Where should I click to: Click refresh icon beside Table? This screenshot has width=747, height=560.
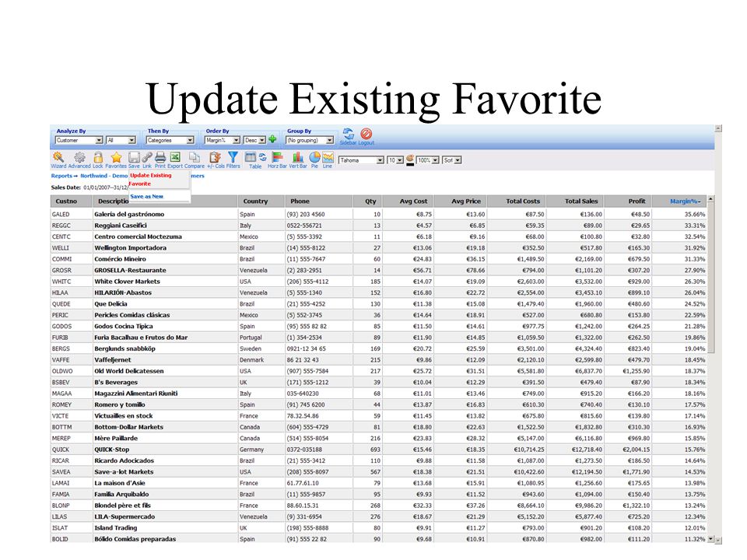point(263,157)
